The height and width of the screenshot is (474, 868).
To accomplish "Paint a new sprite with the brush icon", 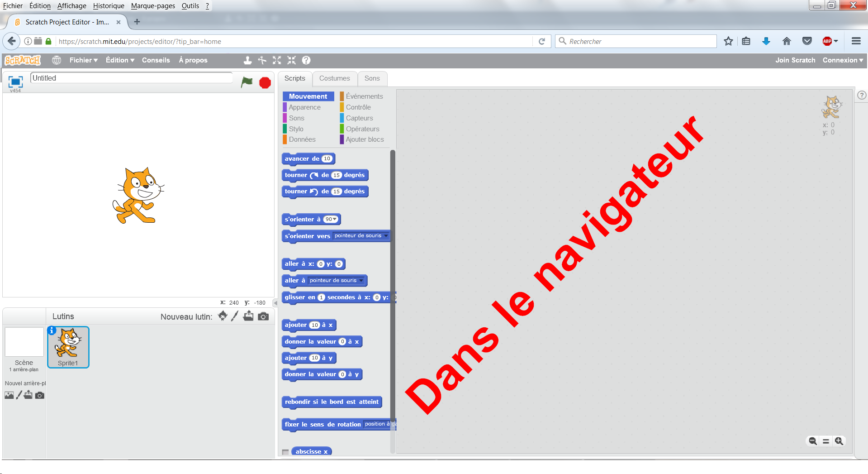I will tap(234, 316).
